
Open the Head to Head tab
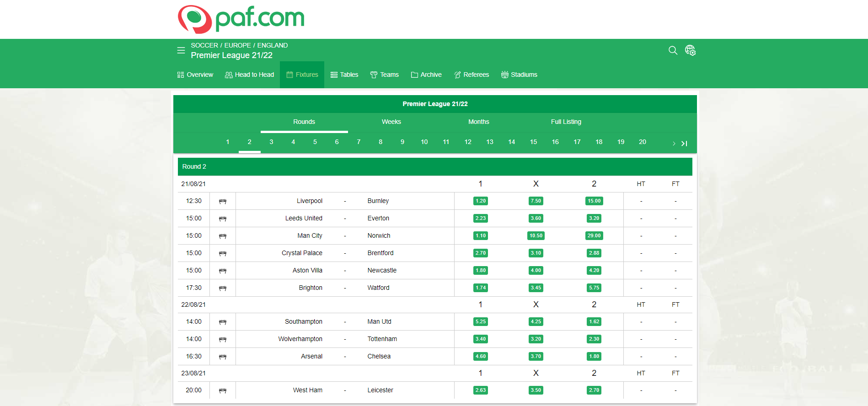tap(250, 75)
